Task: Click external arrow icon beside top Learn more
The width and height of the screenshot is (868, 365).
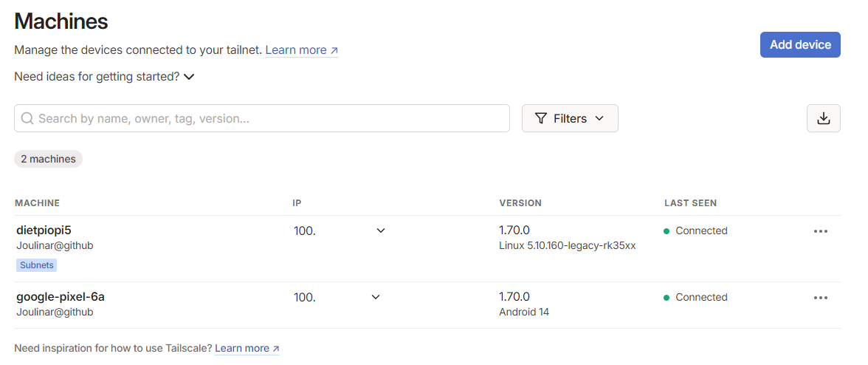Action: click(334, 50)
